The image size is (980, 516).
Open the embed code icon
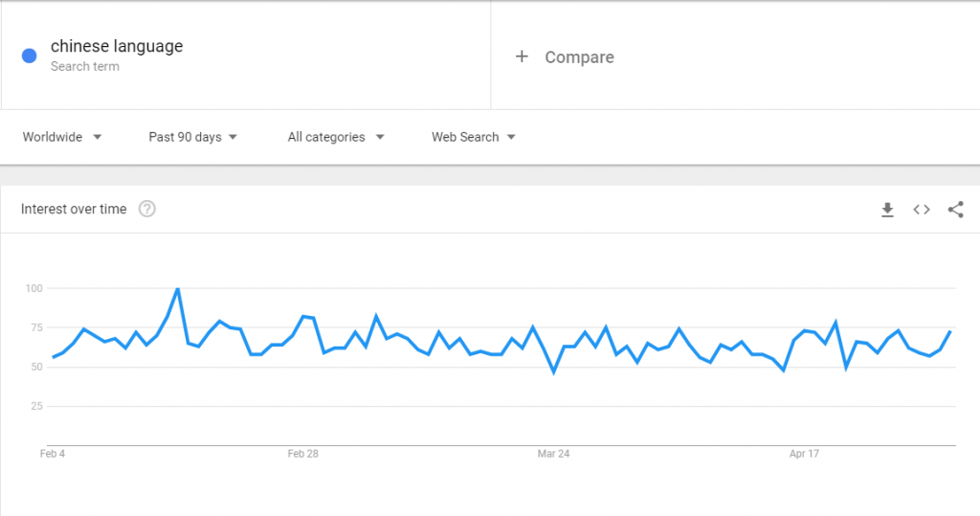[x=922, y=210]
